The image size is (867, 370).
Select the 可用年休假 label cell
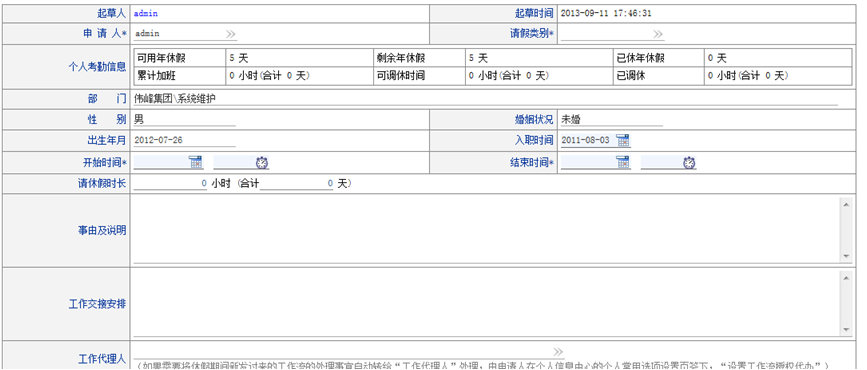[179, 58]
